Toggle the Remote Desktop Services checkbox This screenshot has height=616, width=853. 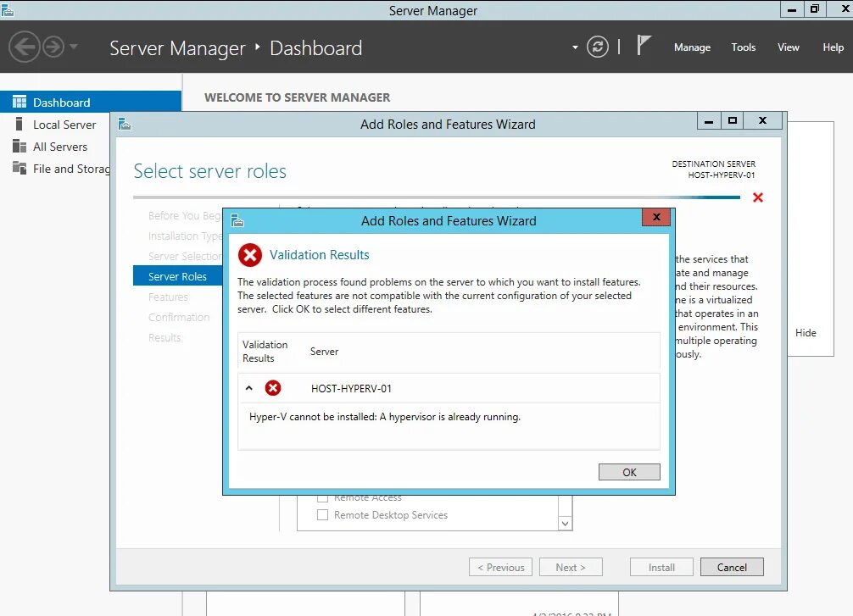click(x=322, y=514)
